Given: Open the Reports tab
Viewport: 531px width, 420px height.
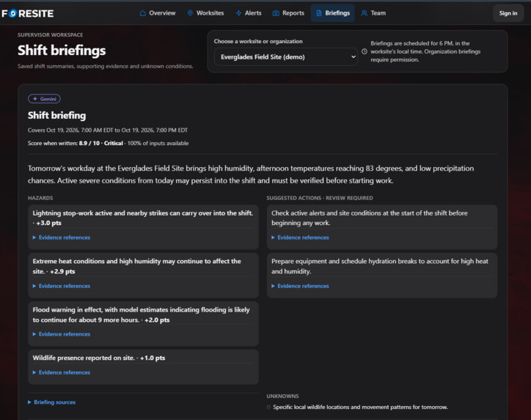Looking at the screenshot, I should click(x=288, y=13).
